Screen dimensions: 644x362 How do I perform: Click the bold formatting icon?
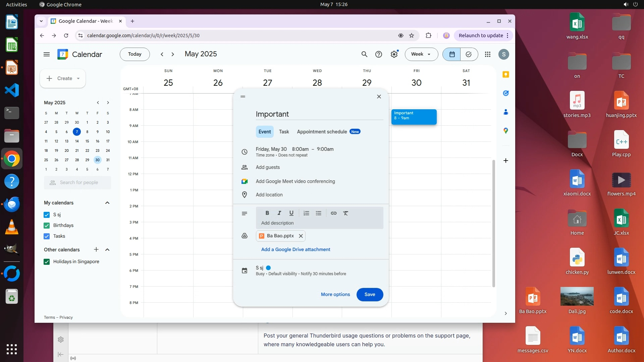267,213
